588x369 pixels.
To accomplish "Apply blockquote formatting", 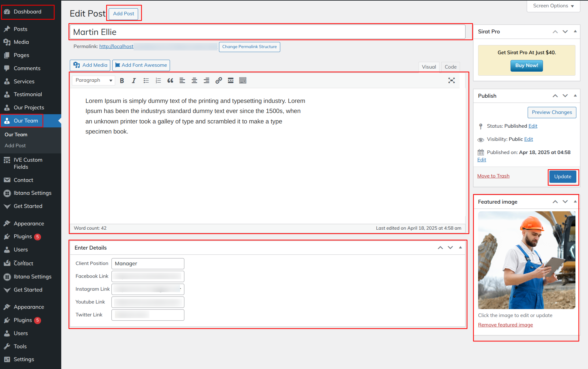I will click(170, 81).
